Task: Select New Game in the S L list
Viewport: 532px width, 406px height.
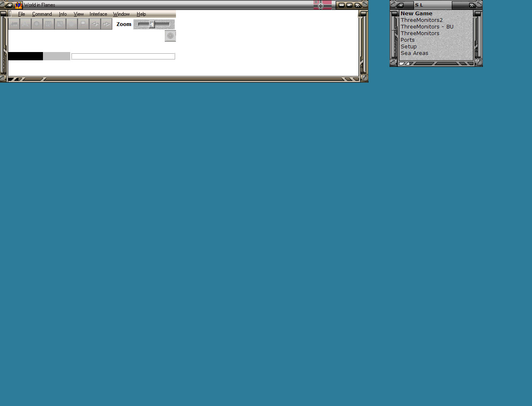Action: point(416,13)
